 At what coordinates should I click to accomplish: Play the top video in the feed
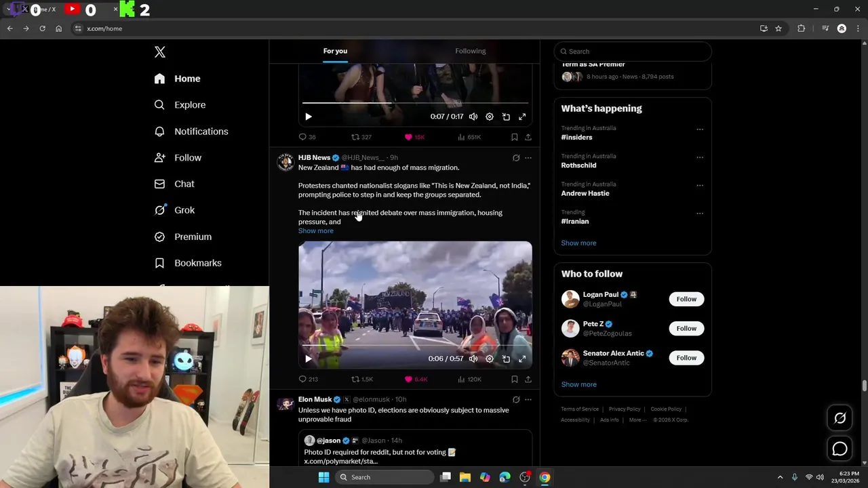click(x=309, y=117)
